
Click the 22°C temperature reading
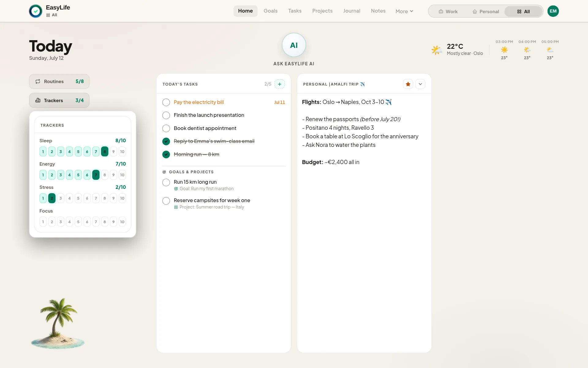pos(455,46)
